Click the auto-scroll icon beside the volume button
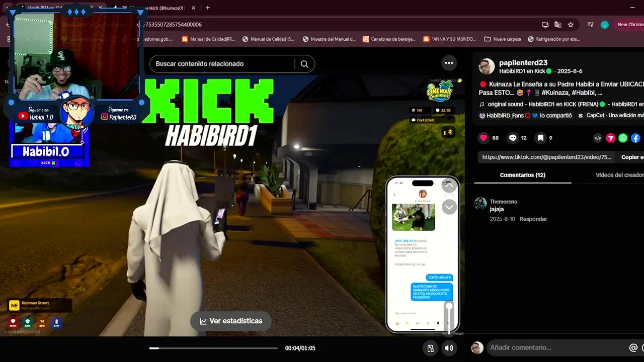 (x=431, y=348)
